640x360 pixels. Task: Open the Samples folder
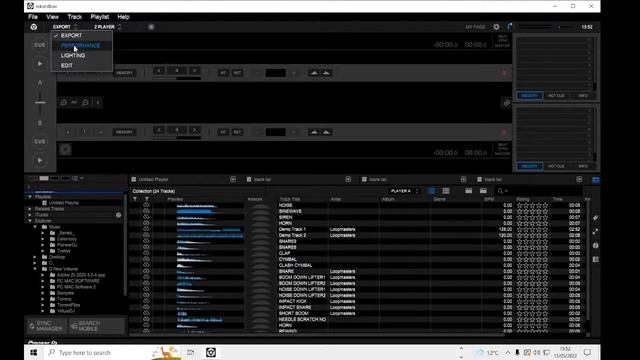click(65, 293)
